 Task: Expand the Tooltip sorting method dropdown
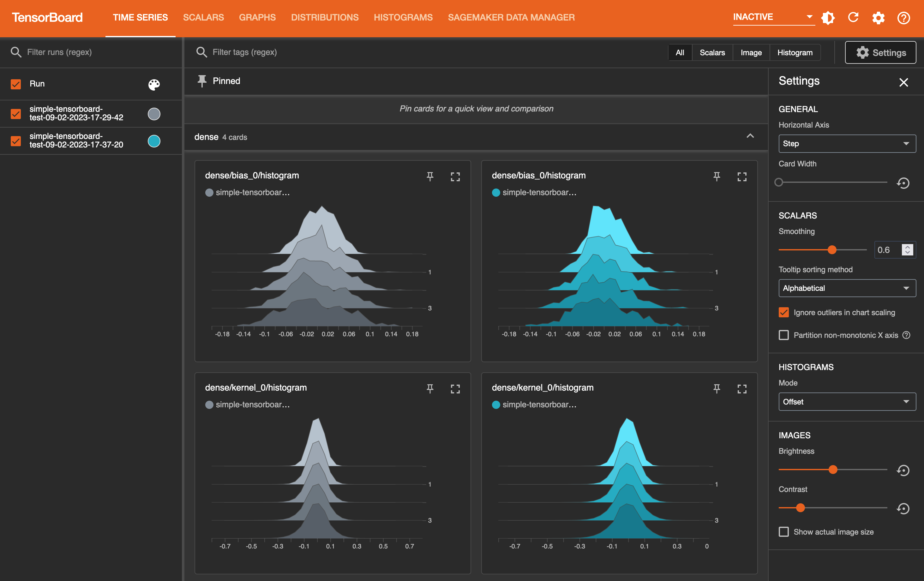click(846, 288)
